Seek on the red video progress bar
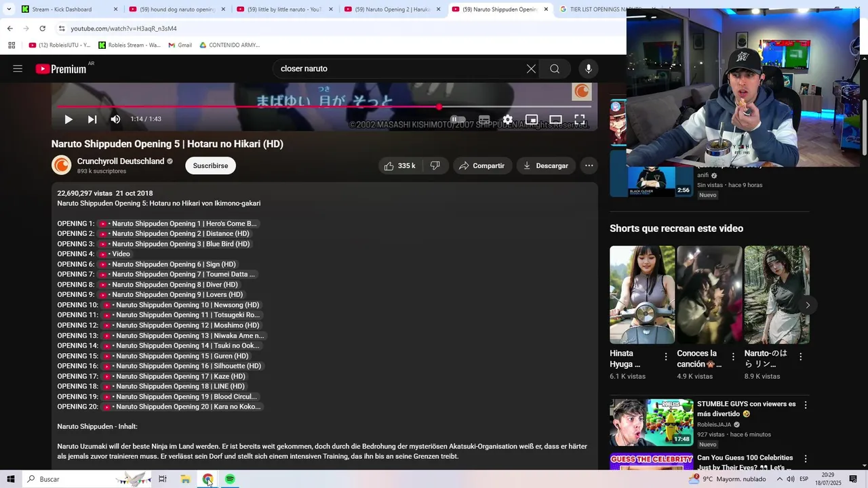The height and width of the screenshot is (488, 868). [x=324, y=106]
